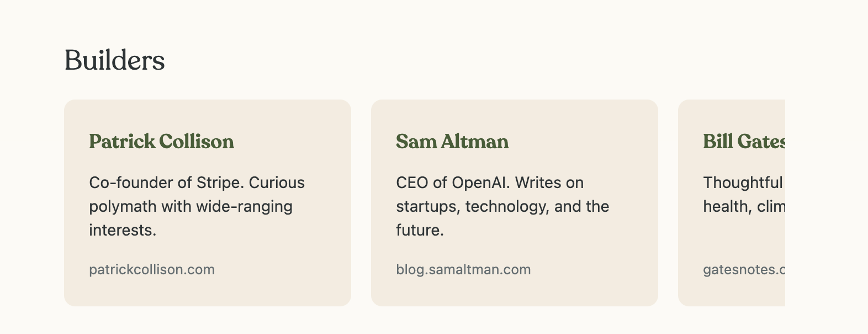The height and width of the screenshot is (334, 868).
Task: Click the word OpenAI in Sam's description
Action: pos(480,183)
